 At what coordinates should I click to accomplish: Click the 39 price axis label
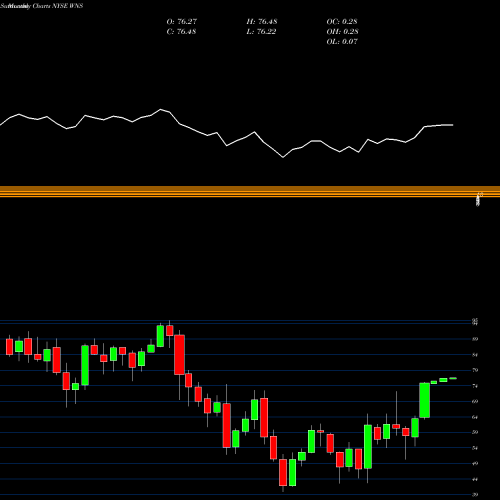click(x=475, y=495)
